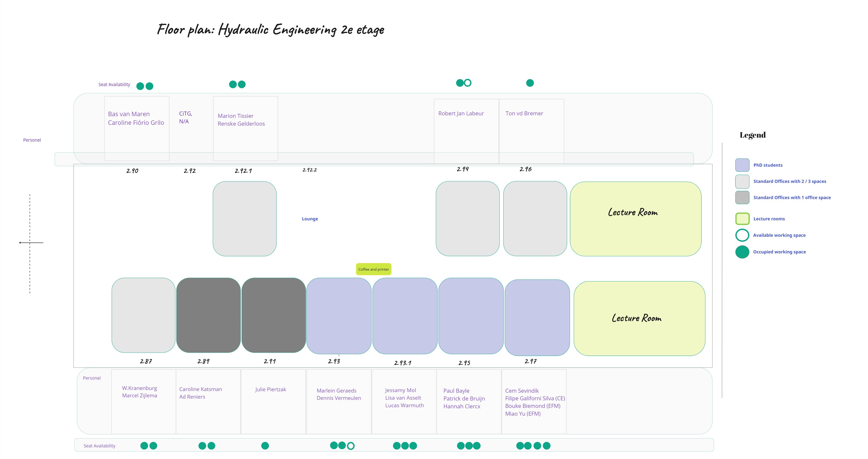Click the single occupied seat dot below Julie Piertzak
Viewport: 868px width, 459px height.
click(x=265, y=446)
